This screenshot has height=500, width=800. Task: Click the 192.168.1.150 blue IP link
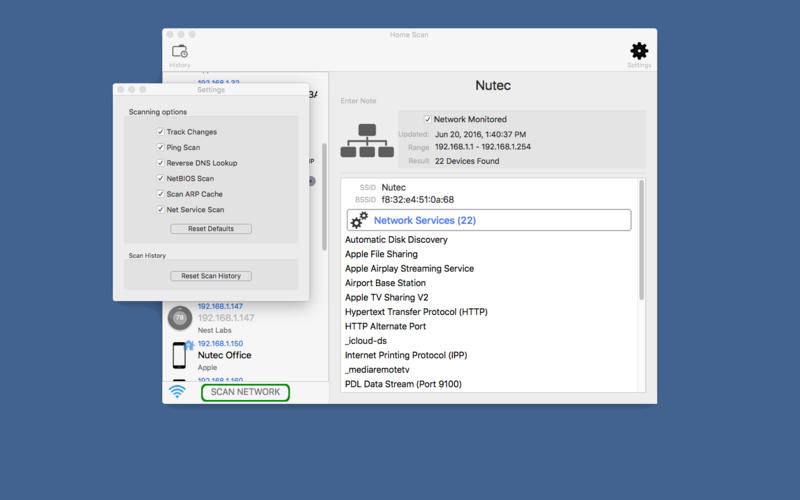coord(220,343)
